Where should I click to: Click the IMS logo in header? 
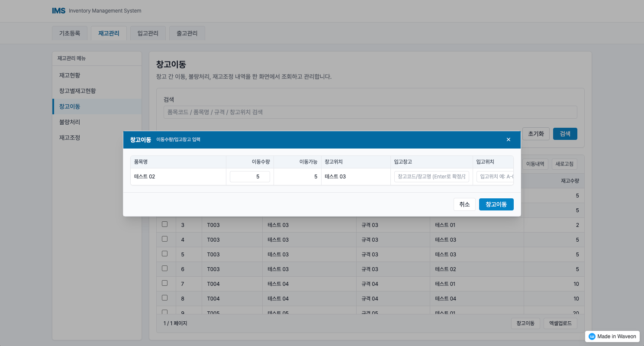click(58, 11)
